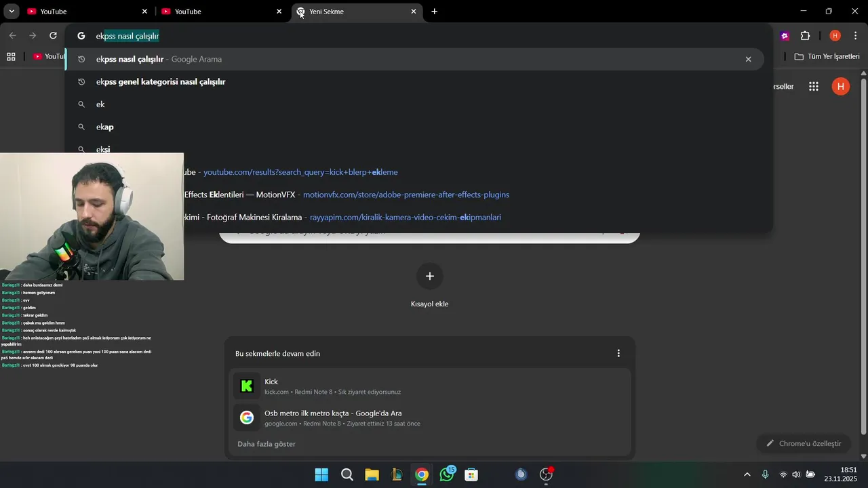The width and height of the screenshot is (868, 488).
Task: Remove the 'ekpss nasıl çalışılır' suggestion with X
Action: [748, 59]
